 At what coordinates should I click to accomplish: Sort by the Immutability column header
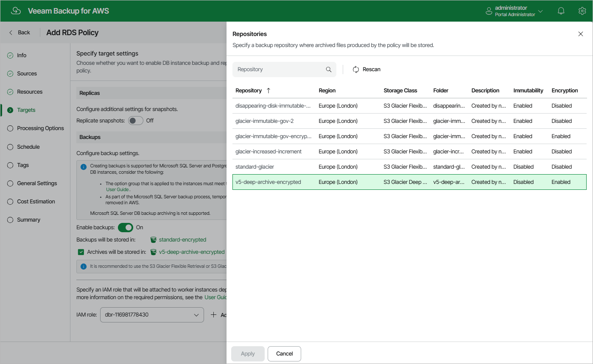[528, 91]
